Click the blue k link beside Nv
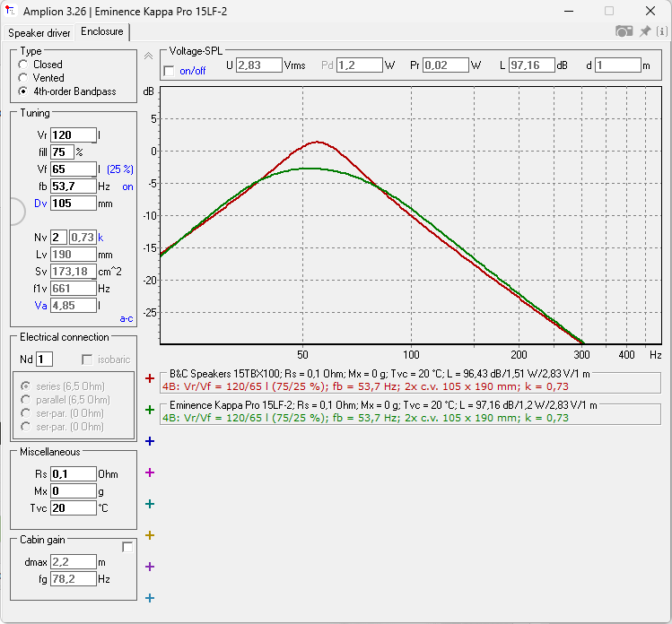 click(100, 238)
